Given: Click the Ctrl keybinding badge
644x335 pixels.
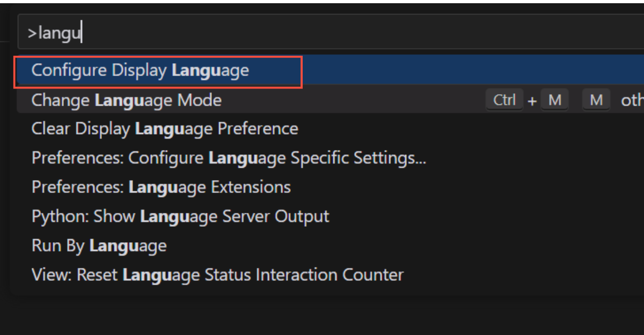Looking at the screenshot, I should (504, 100).
